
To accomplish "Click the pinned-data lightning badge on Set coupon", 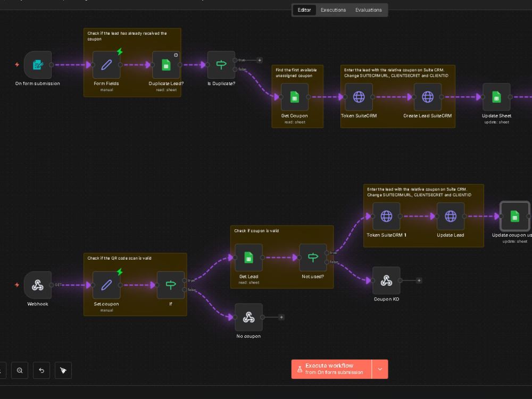I will pos(120,272).
